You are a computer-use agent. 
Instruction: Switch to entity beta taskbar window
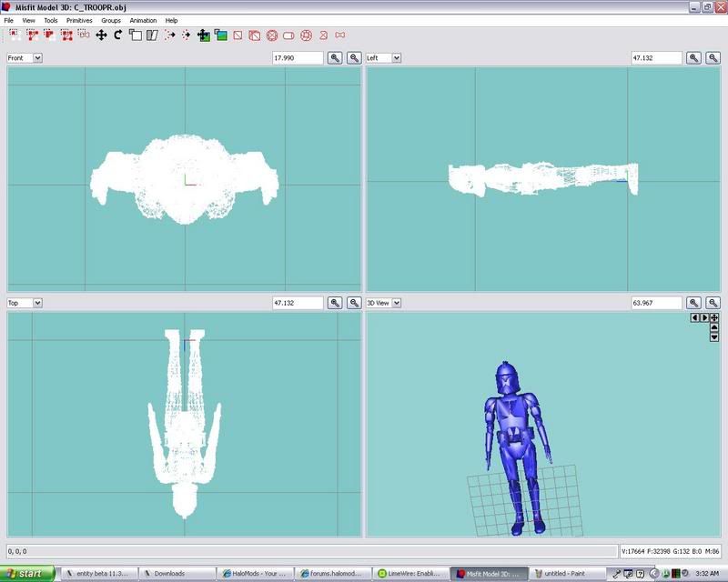[99, 574]
